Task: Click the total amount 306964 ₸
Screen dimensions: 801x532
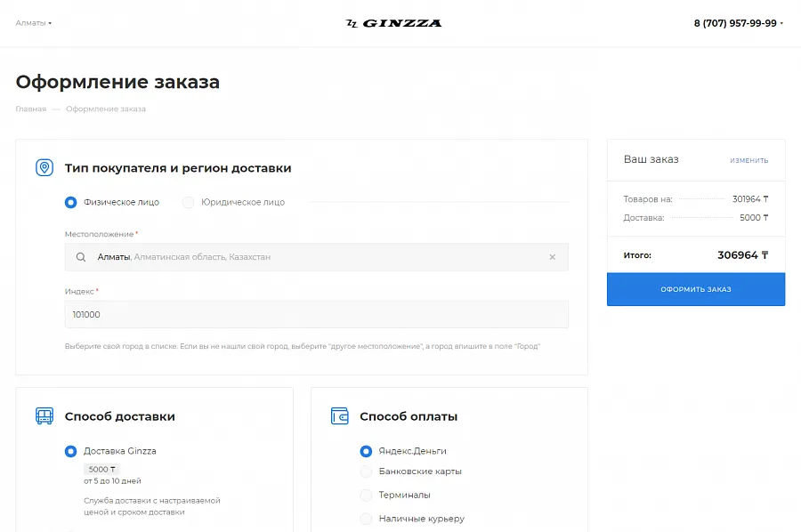Action: 743,255
